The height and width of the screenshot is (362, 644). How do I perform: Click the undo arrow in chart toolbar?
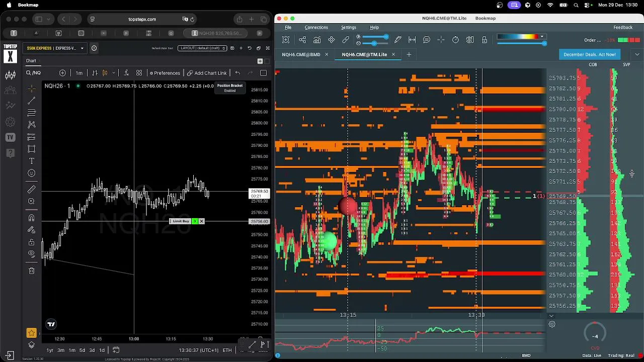(237, 73)
